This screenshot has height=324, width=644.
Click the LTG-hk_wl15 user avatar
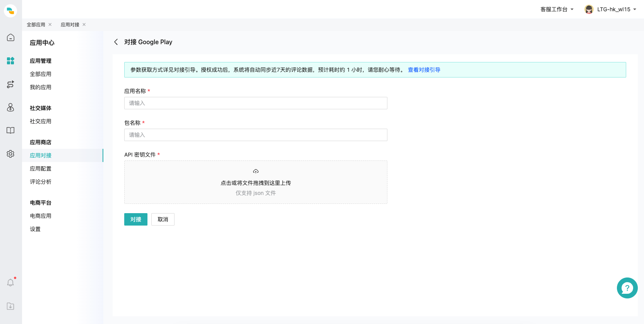(589, 9)
